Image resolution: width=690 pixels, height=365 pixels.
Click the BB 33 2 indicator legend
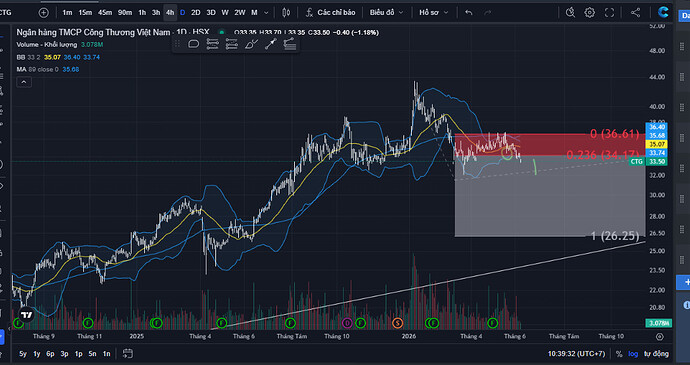tap(29, 57)
